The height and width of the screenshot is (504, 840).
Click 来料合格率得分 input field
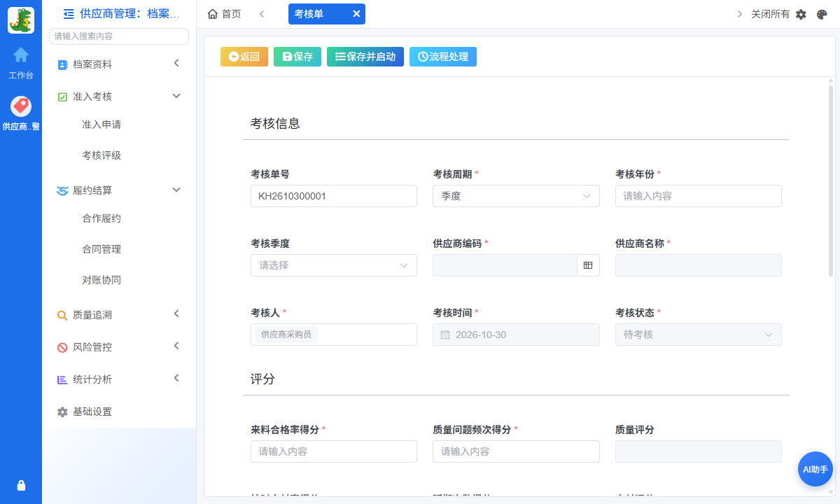click(334, 451)
